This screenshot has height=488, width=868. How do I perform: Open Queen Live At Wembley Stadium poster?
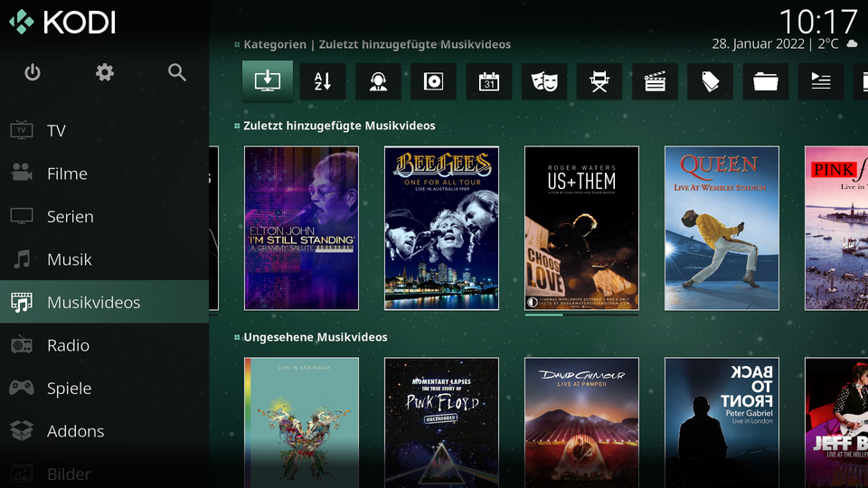tap(722, 228)
